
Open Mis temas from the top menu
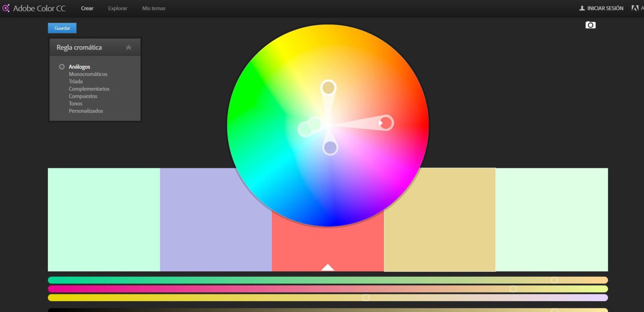point(153,8)
